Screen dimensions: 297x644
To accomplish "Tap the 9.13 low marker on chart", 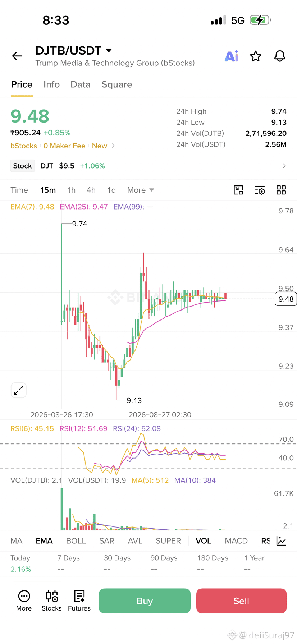I will [x=134, y=400].
